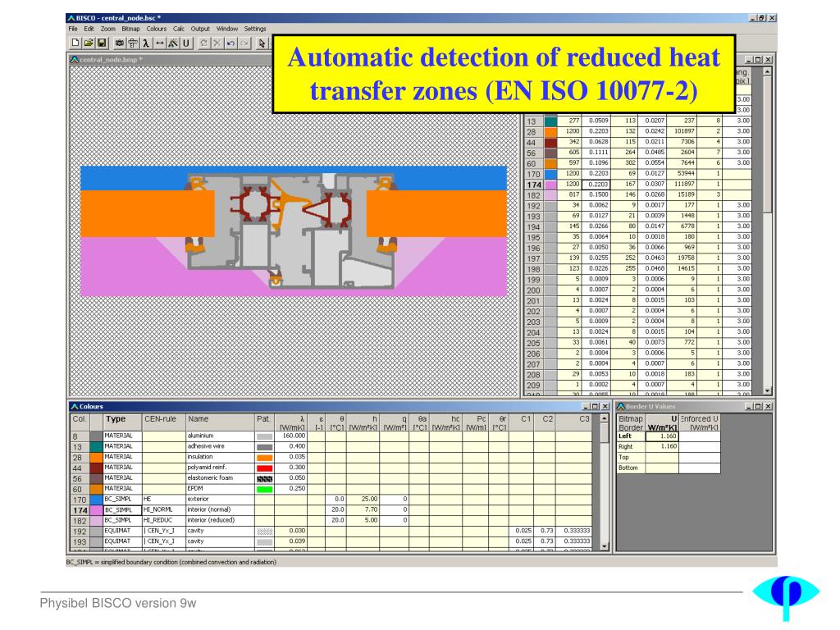Click the 'aluminium' name cell

(x=220, y=436)
